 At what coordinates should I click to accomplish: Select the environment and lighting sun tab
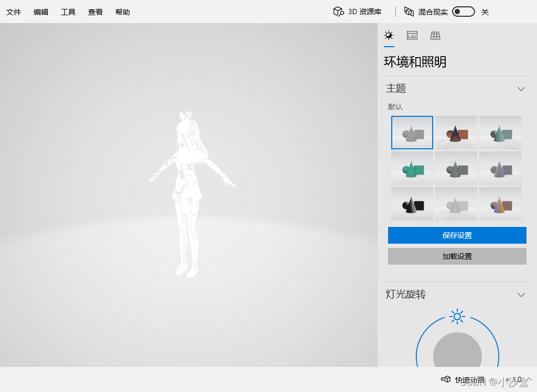coord(389,35)
